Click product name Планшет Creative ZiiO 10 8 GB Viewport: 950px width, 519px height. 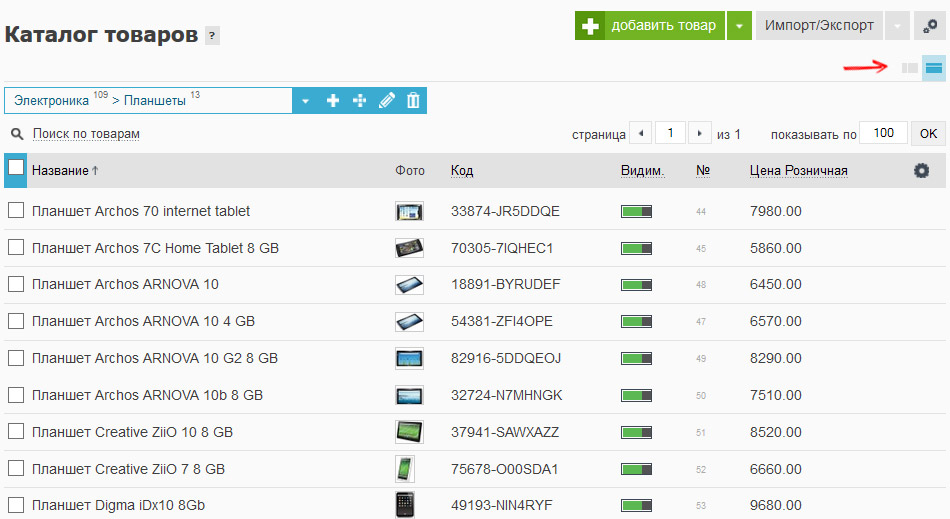(132, 432)
